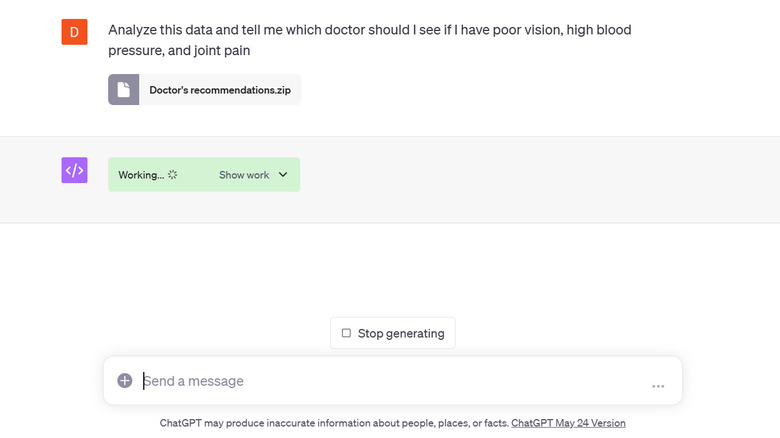Open the ChatGPT May 24 Version link
The width and height of the screenshot is (780, 438).
pyautogui.click(x=568, y=423)
